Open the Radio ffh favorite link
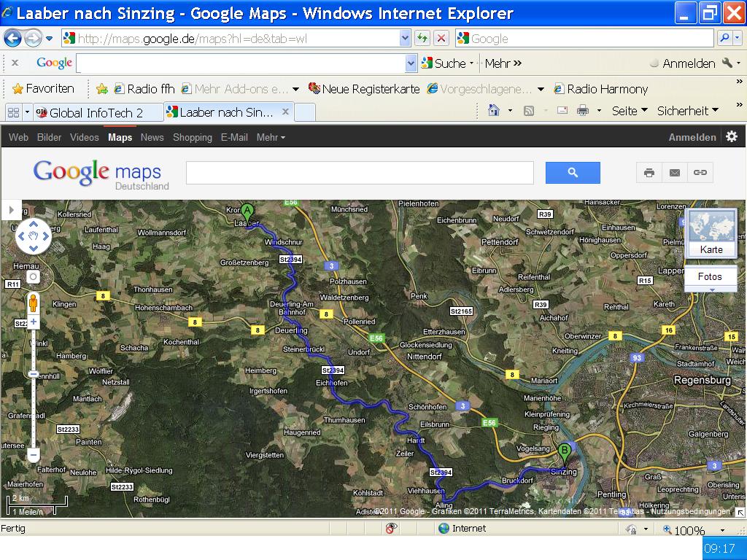This screenshot has width=747, height=560. tap(144, 89)
